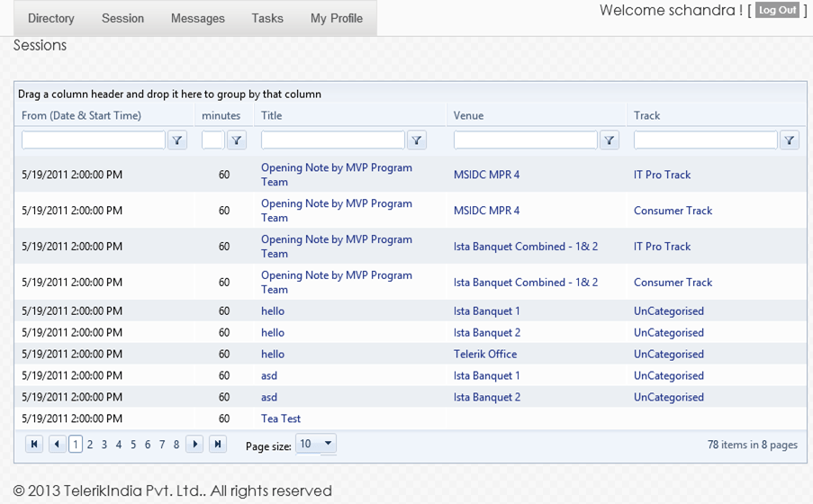
Task: Navigate to page 5 in the pager
Action: pyautogui.click(x=133, y=445)
